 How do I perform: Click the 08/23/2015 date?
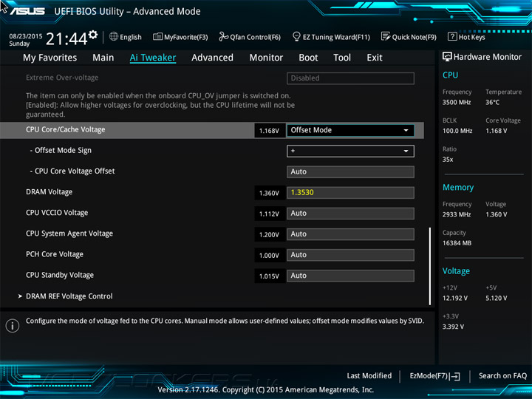tap(26, 36)
